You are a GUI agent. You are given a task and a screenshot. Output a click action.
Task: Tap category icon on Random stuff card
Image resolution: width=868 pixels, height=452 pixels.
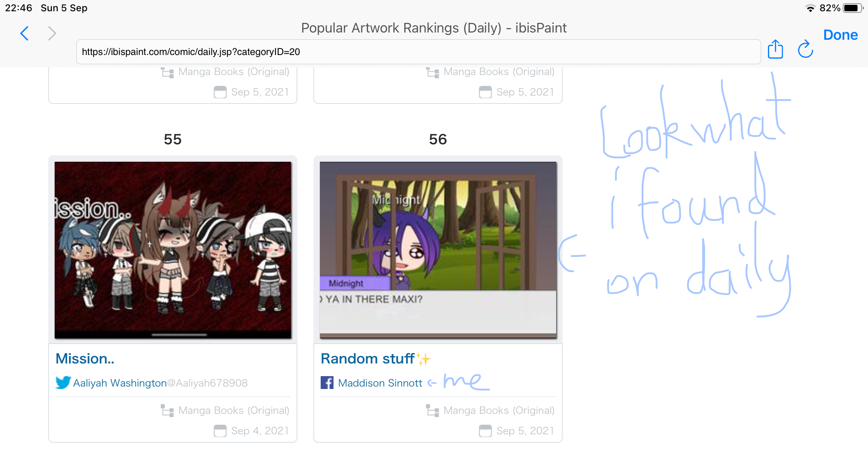point(432,411)
